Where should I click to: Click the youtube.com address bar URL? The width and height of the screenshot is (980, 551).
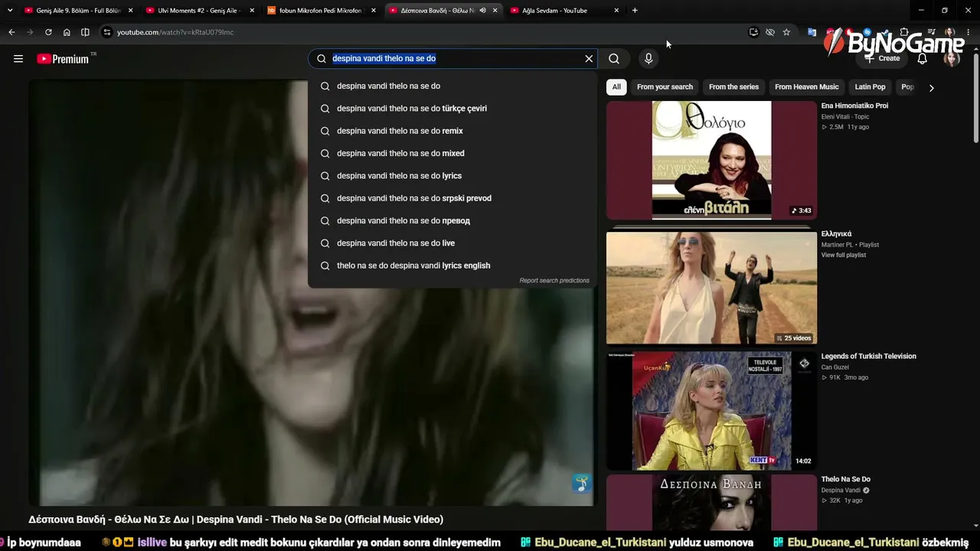175,32
